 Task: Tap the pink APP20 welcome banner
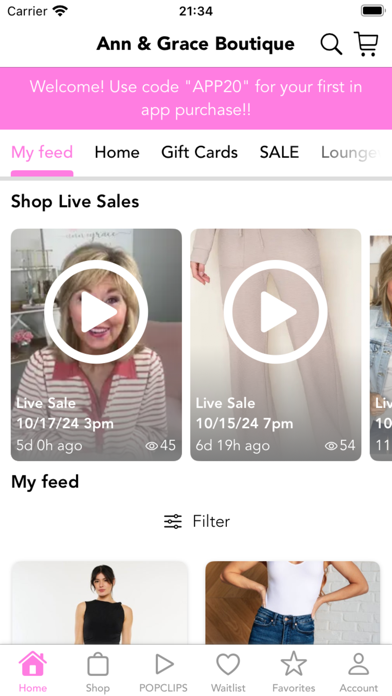(x=196, y=98)
